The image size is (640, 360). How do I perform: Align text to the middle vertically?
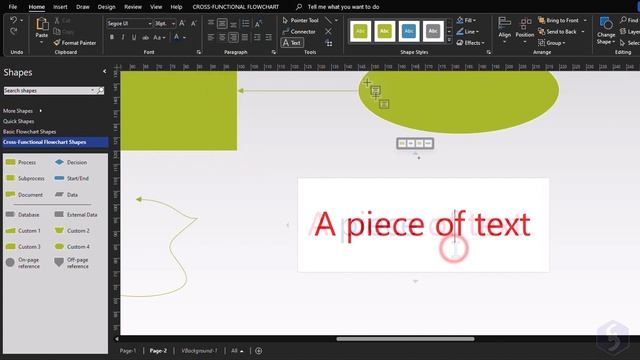tap(222, 24)
